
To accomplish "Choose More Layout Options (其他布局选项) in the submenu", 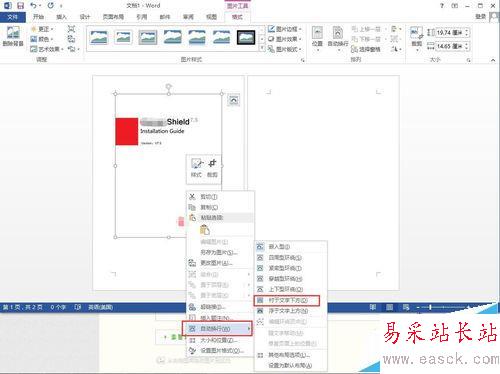I will click(x=290, y=355).
